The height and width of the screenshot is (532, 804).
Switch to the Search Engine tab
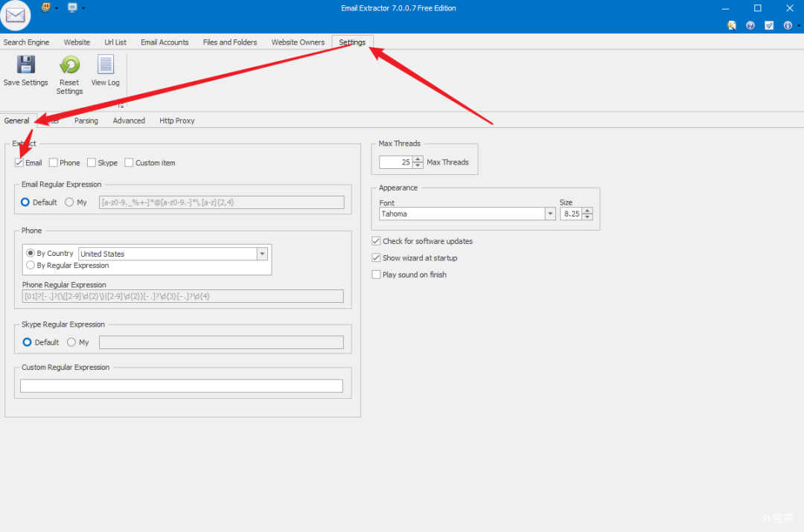[26, 42]
